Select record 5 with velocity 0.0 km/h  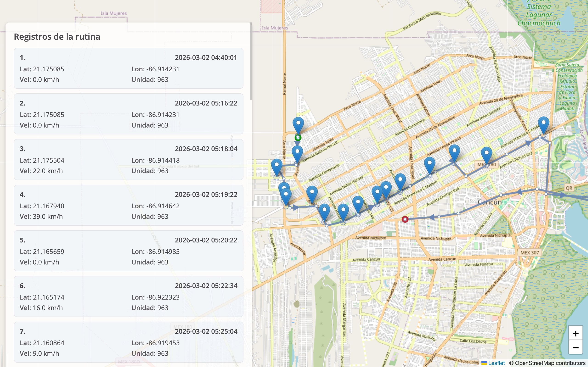tap(128, 251)
